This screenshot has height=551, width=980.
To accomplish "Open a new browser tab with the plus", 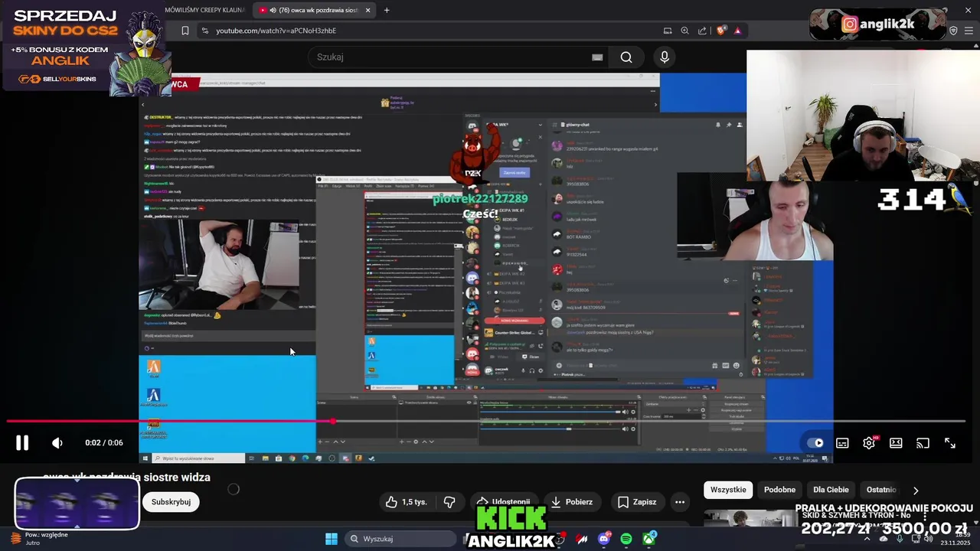I will (387, 10).
